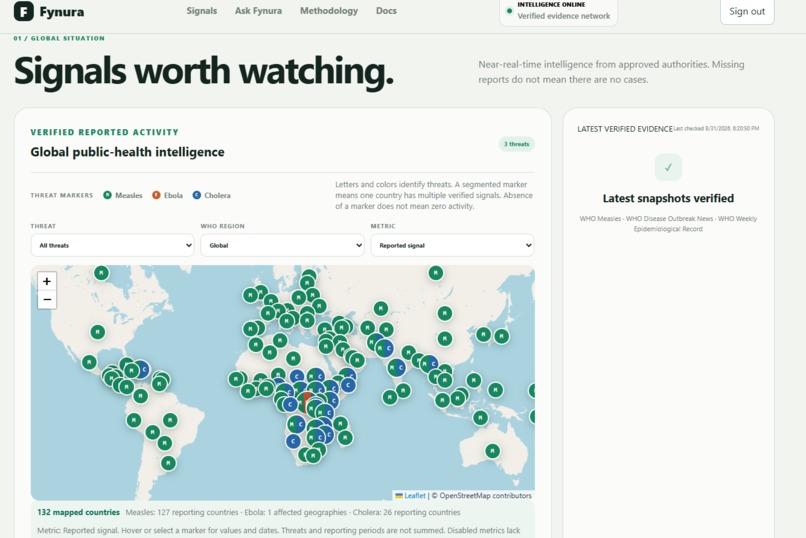Viewport: 806px width, 538px height.
Task: Click the orange Ebola legend icon
Action: point(156,195)
